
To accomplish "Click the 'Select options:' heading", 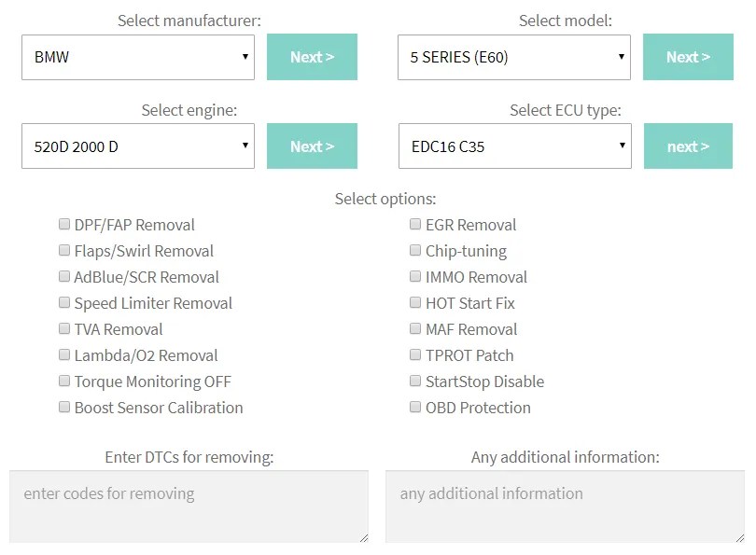I will pos(385,199).
